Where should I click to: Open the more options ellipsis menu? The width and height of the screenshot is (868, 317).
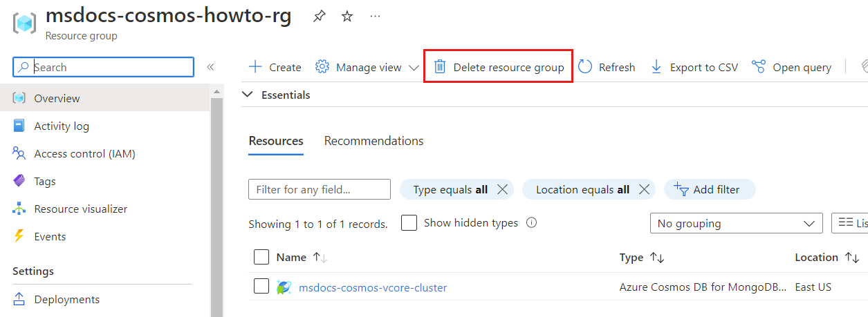pyautogui.click(x=376, y=17)
